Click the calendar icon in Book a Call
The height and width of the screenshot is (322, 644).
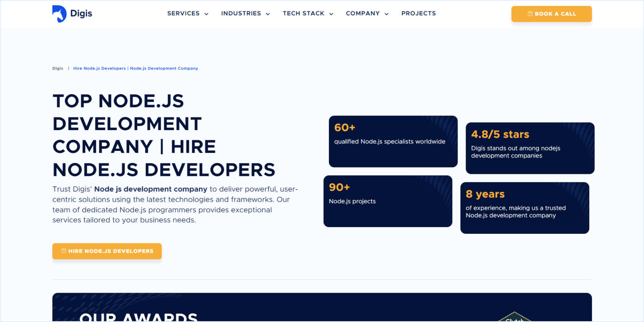click(530, 14)
